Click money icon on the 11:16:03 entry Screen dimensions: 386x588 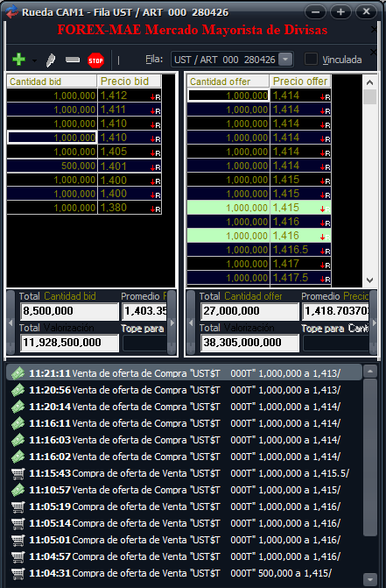[x=18, y=440]
